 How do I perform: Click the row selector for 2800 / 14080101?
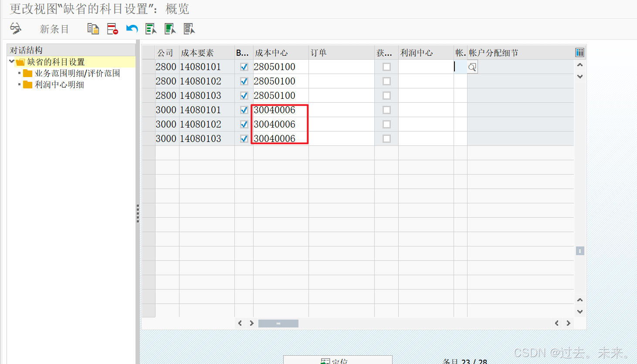[x=149, y=67]
